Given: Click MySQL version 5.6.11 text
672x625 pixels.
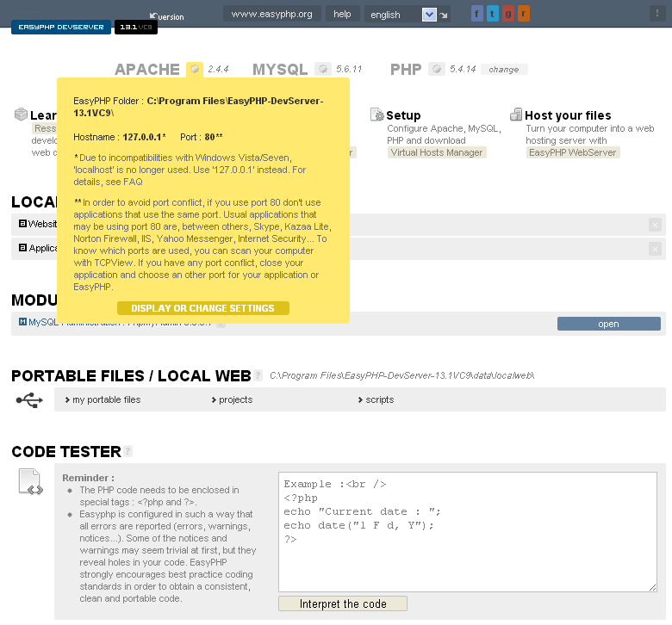Looking at the screenshot, I should 349,69.
